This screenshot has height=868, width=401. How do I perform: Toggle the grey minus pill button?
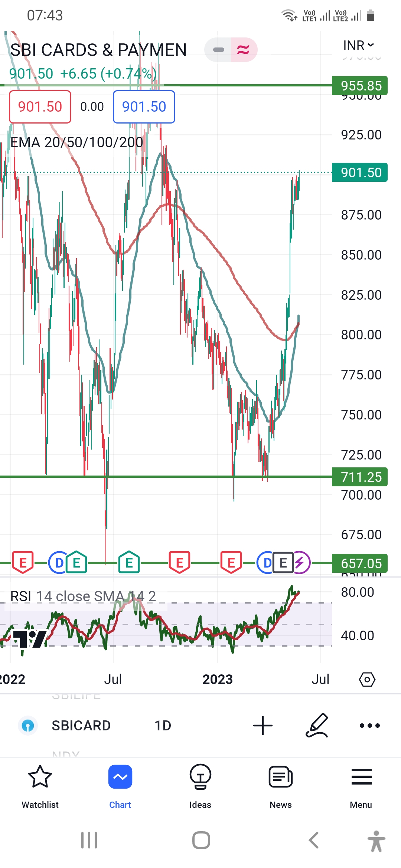click(x=218, y=50)
